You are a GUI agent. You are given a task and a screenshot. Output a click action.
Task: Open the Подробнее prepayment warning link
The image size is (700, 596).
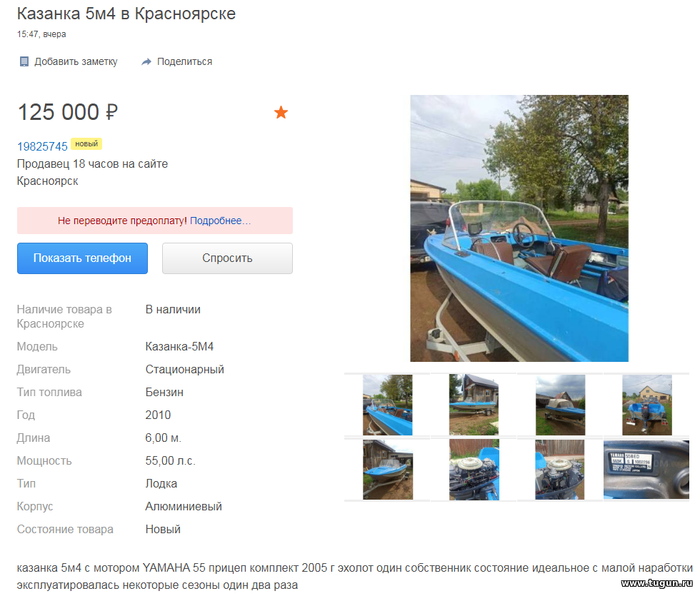tap(220, 221)
